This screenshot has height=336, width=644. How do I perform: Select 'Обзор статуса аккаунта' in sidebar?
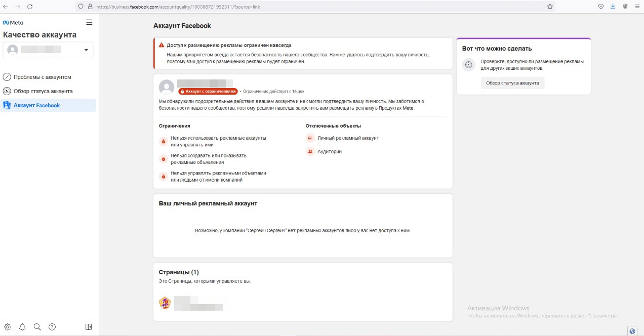coord(43,91)
